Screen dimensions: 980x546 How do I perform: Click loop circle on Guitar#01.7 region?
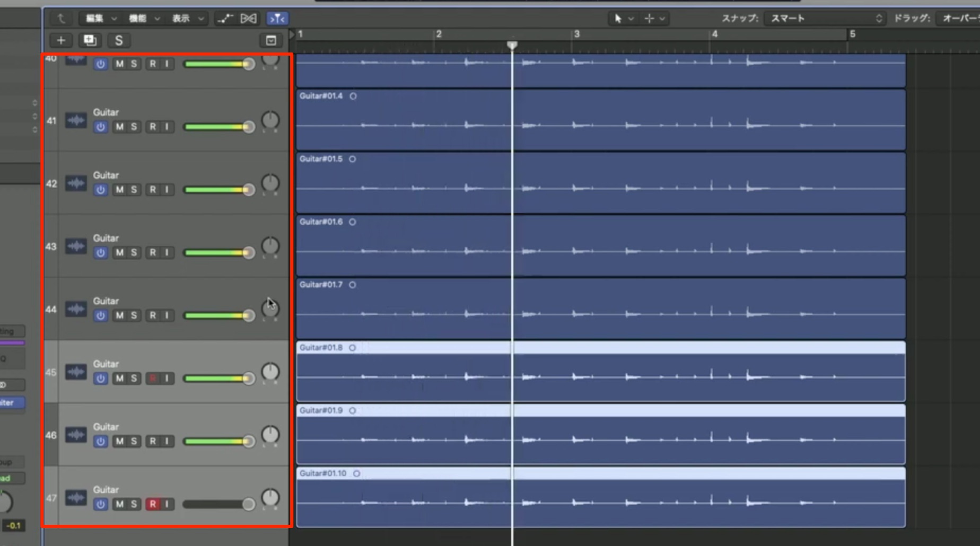[x=353, y=285]
